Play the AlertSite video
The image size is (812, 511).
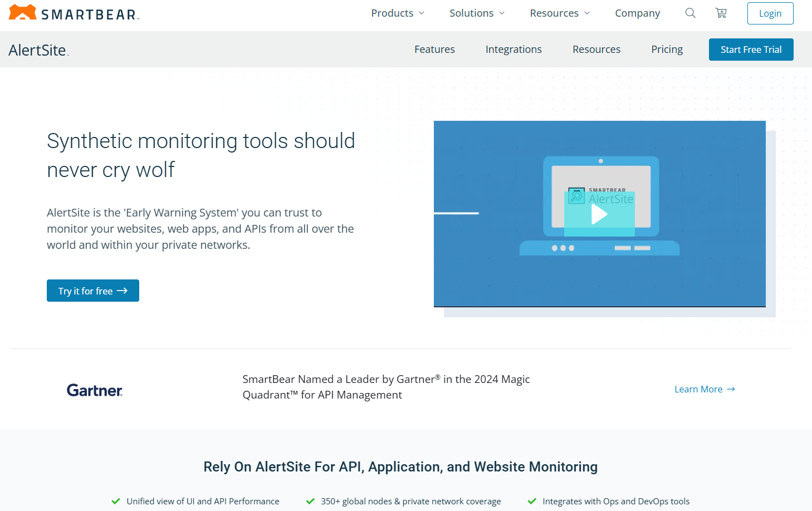click(599, 214)
